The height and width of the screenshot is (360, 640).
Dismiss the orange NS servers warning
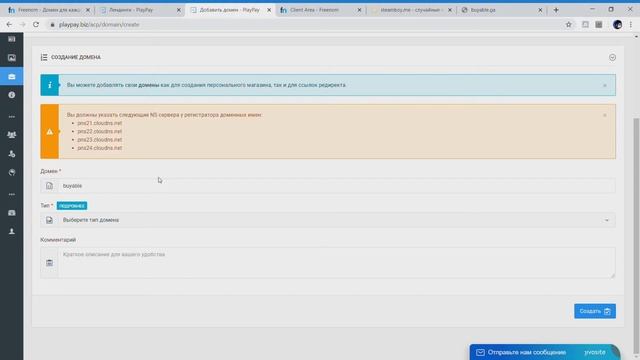(605, 115)
